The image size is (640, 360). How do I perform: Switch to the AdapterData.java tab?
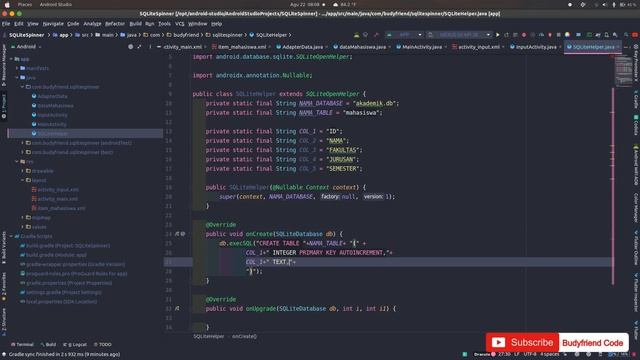click(302, 47)
